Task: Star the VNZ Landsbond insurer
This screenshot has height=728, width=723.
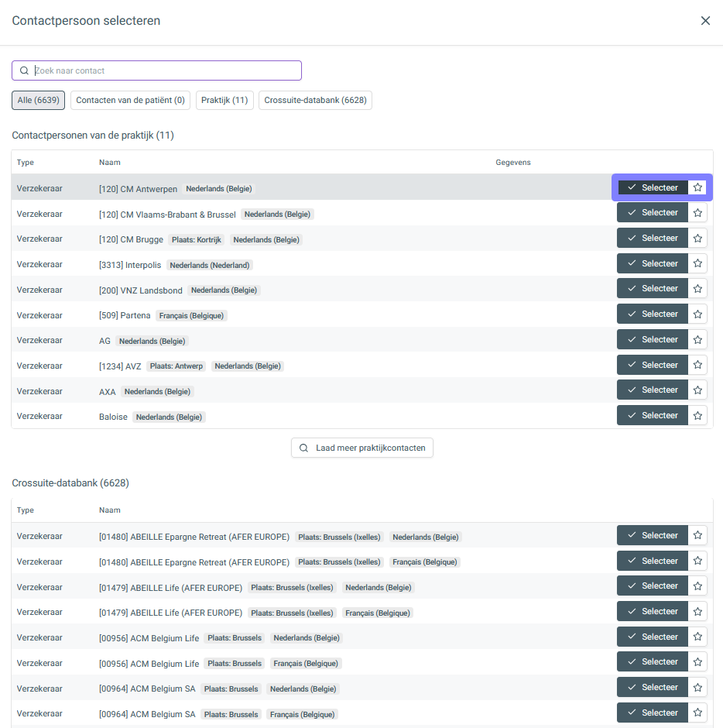Action: coord(697,289)
